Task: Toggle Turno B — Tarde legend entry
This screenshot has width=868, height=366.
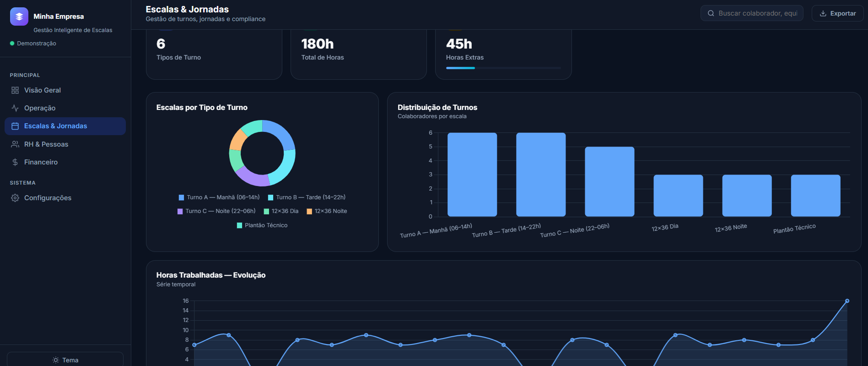Action: coord(307,197)
